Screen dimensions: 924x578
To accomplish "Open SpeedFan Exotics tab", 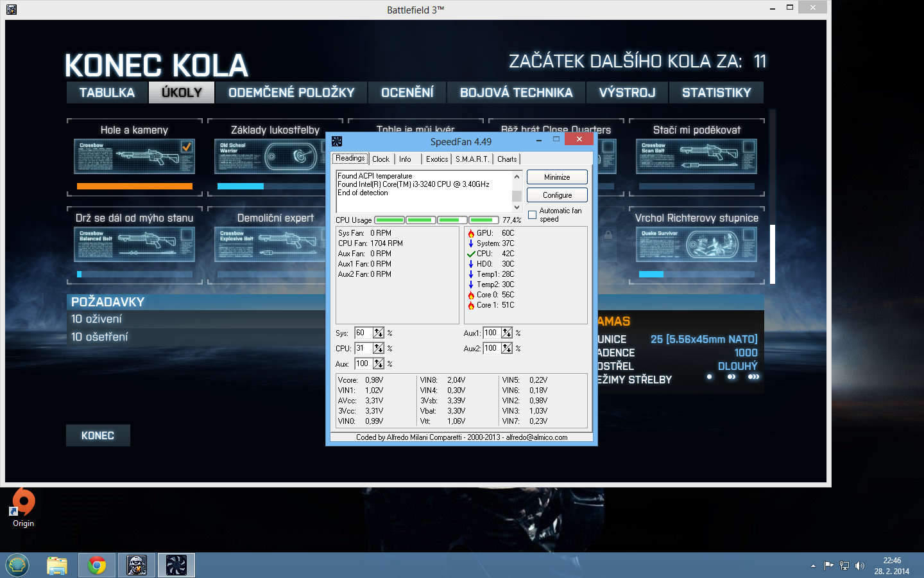I will tap(437, 159).
